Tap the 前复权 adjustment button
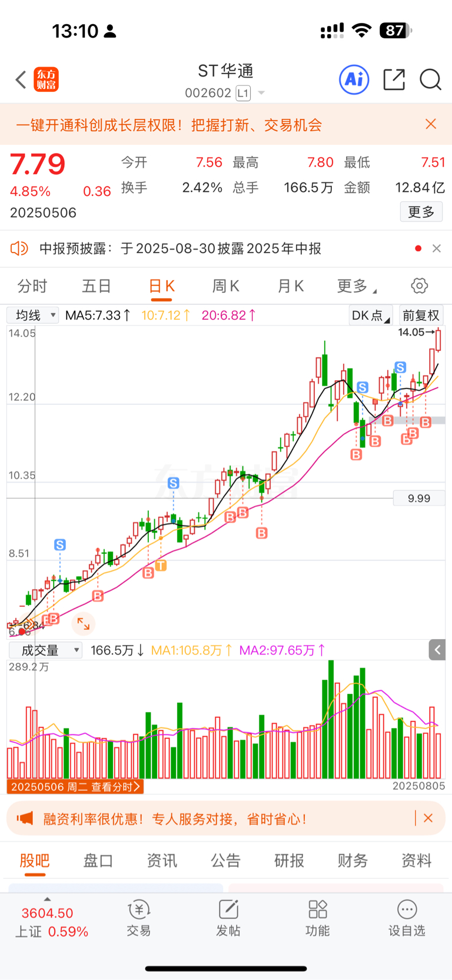 [421, 315]
